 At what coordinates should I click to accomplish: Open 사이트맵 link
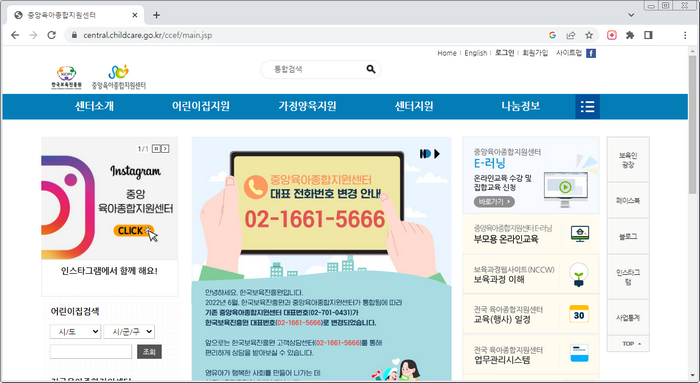[x=568, y=53]
